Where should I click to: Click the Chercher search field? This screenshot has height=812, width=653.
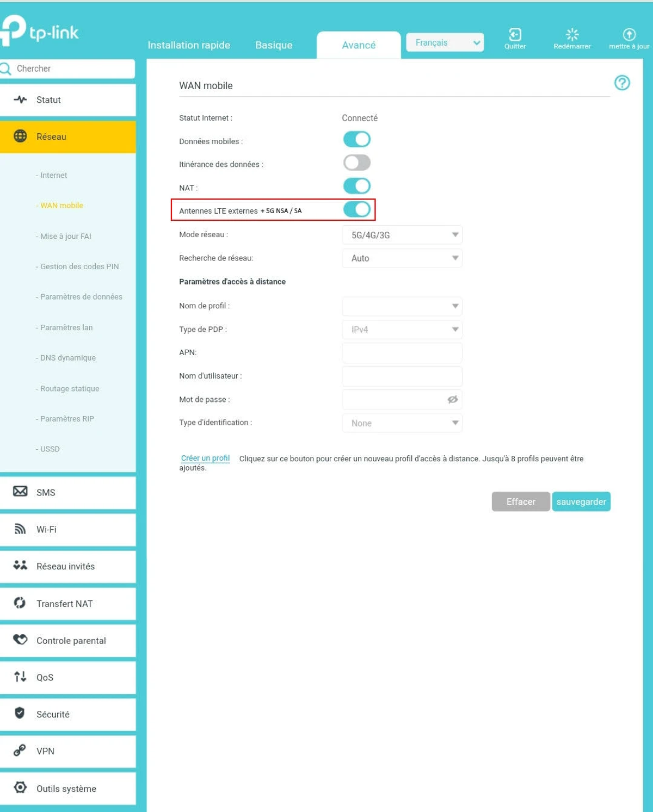coord(67,69)
